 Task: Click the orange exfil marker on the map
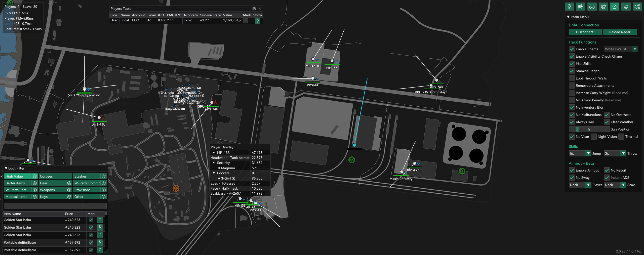[176, 188]
